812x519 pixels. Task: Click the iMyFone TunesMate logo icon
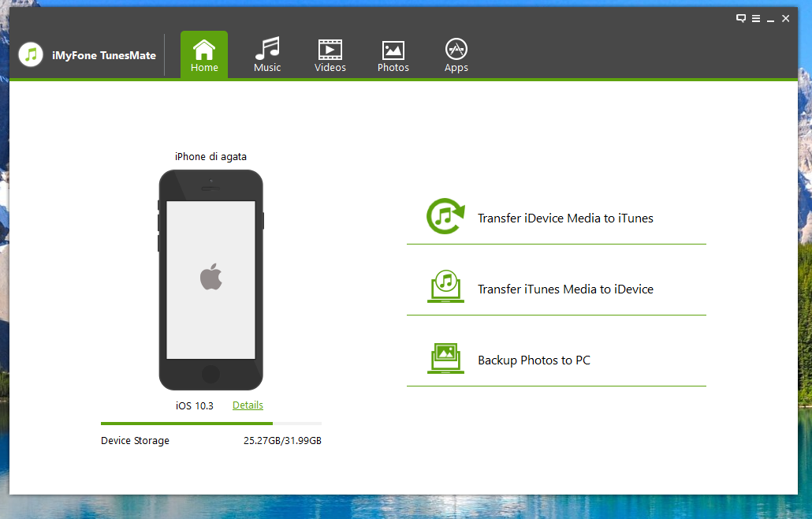(31, 54)
